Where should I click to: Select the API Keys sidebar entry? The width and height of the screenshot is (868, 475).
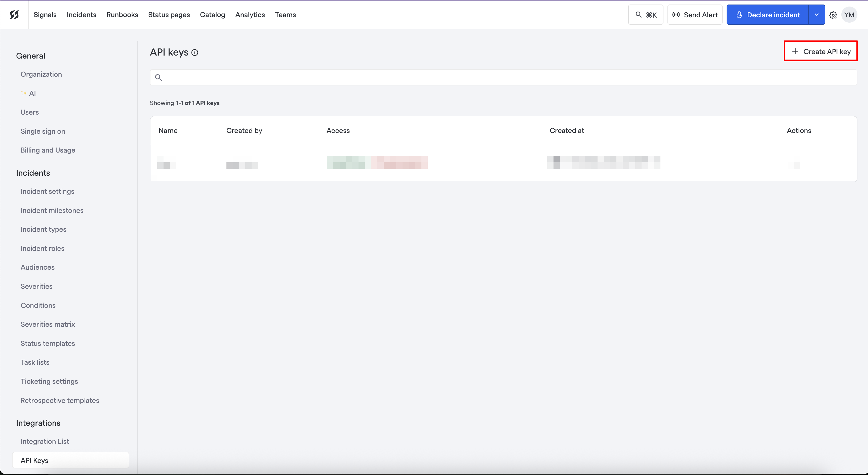[x=34, y=460]
